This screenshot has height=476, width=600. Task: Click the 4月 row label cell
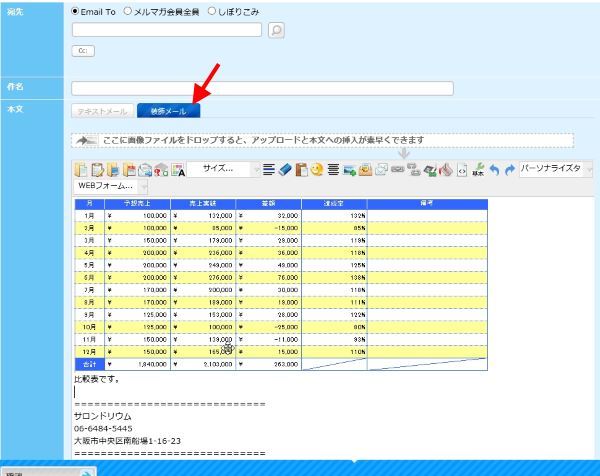coord(90,253)
